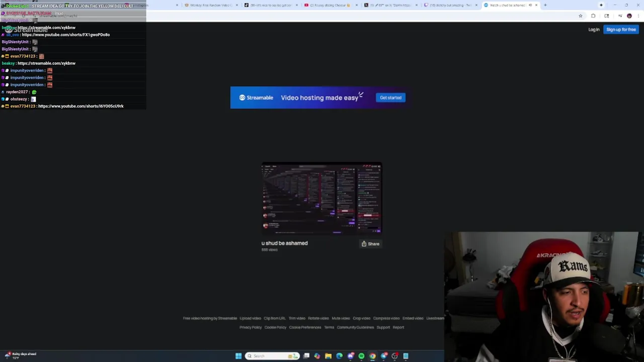Open the Community Guidelines footer link

355,327
